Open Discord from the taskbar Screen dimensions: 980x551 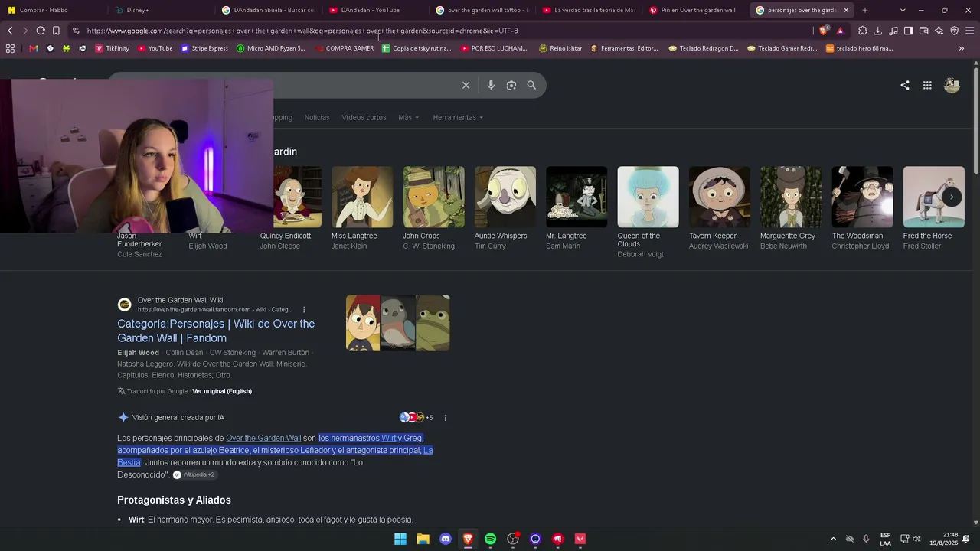pyautogui.click(x=446, y=539)
